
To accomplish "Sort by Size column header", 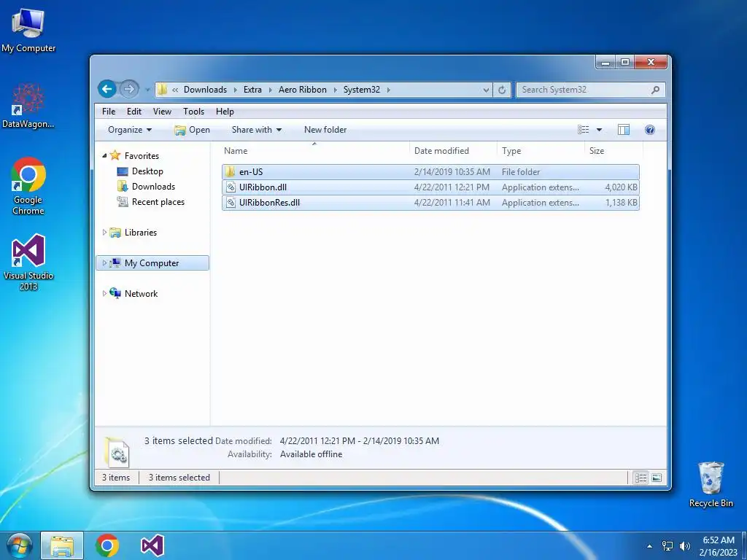I will click(614, 150).
